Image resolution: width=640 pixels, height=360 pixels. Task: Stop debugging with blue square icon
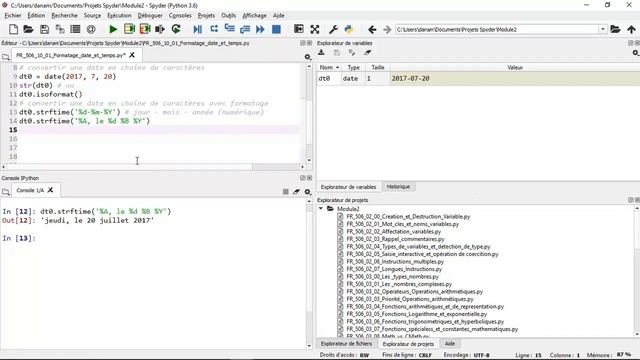276,29
